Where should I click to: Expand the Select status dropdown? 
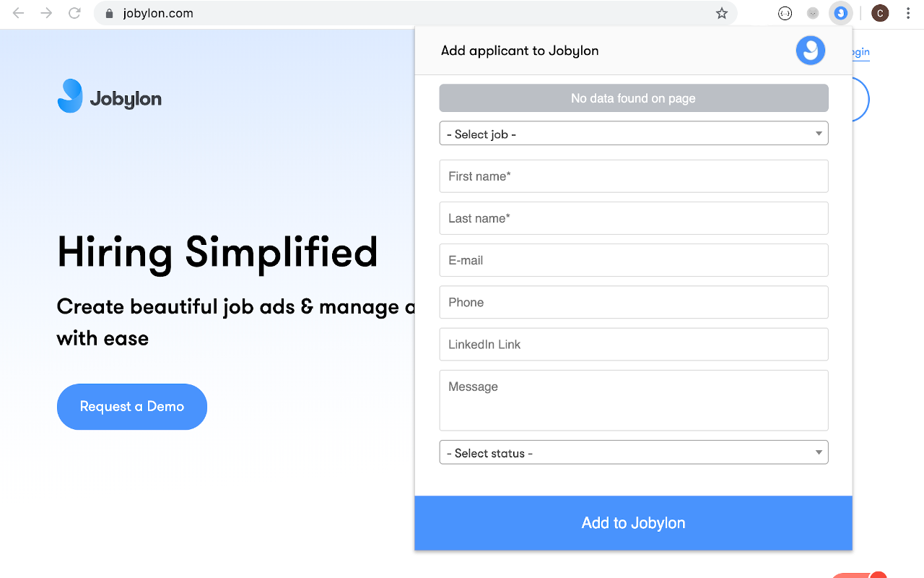(633, 452)
